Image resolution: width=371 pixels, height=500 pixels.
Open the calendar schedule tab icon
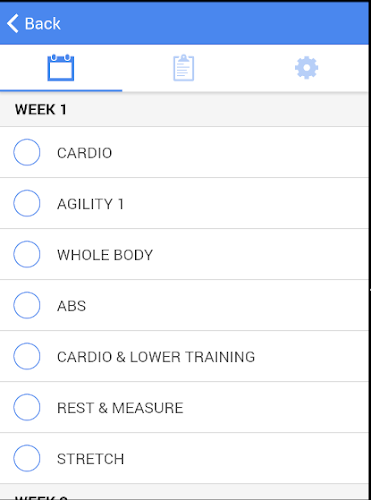61,68
